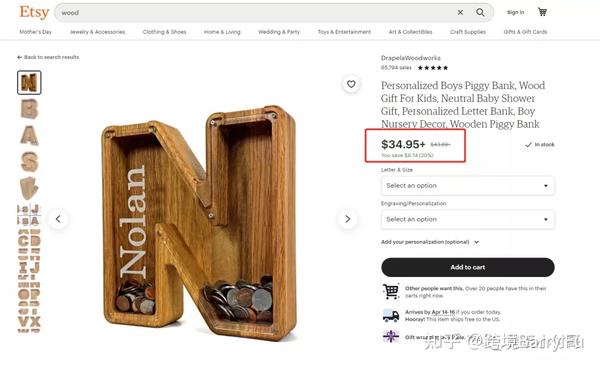Expand Add your personalization section

tap(430, 242)
